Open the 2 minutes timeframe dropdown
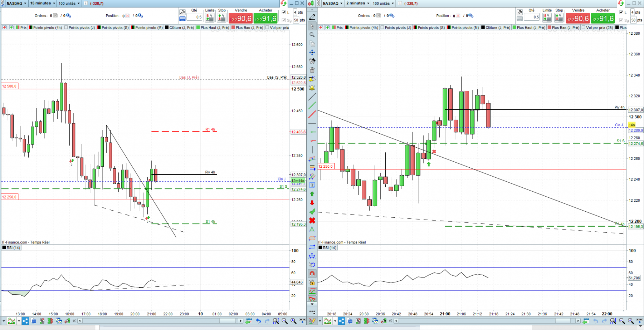The width and height of the screenshot is (644, 330). point(357,3)
